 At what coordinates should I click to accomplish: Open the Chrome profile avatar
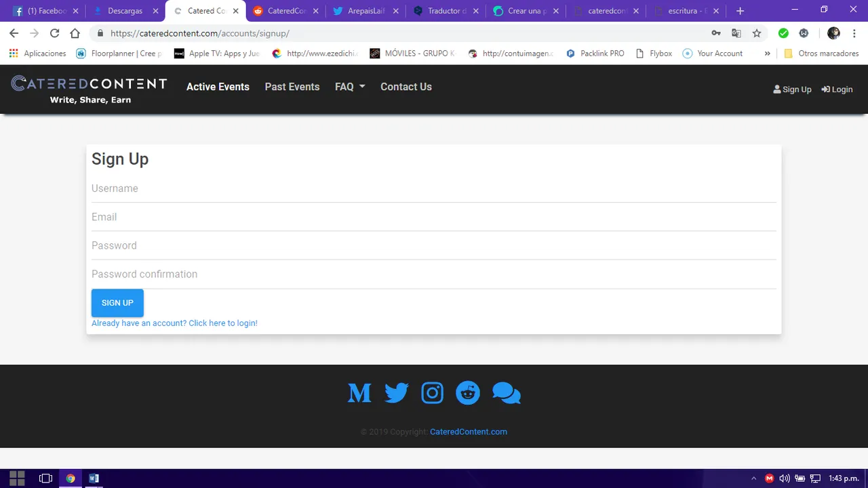[x=833, y=33]
